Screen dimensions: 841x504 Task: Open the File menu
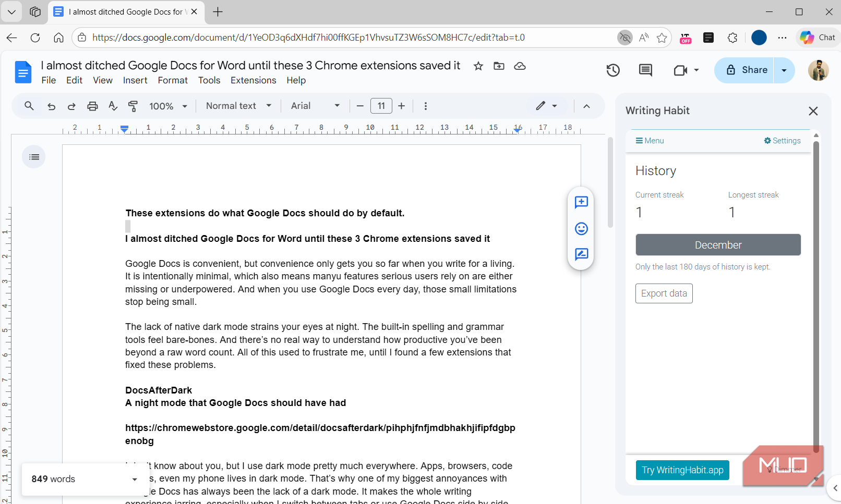click(49, 80)
